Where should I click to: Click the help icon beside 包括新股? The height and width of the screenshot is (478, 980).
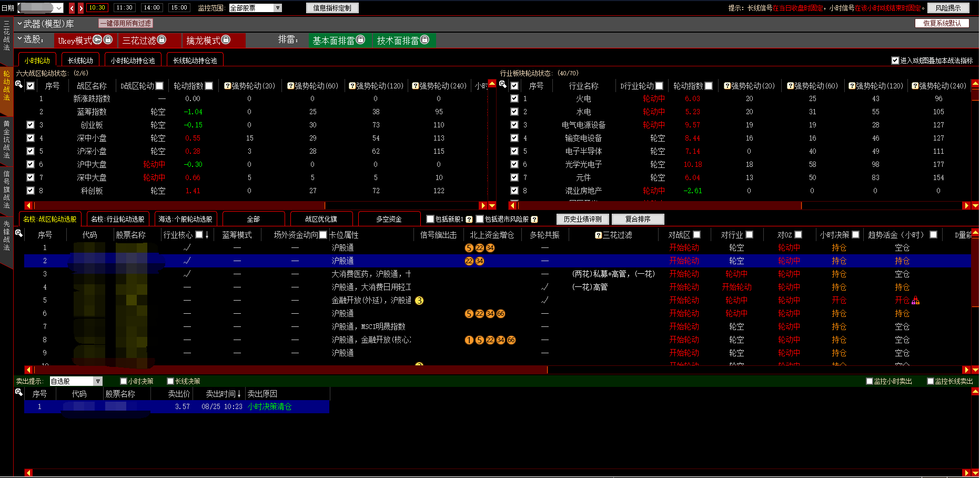click(469, 220)
